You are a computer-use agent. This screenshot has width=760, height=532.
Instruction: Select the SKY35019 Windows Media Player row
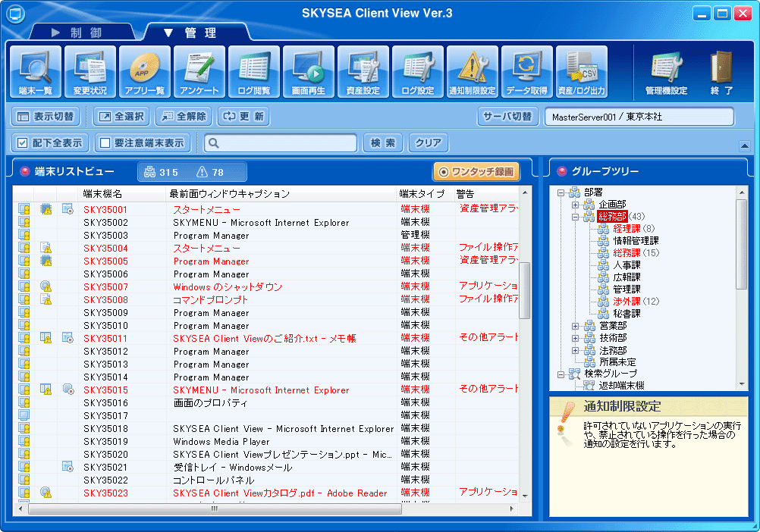266,442
